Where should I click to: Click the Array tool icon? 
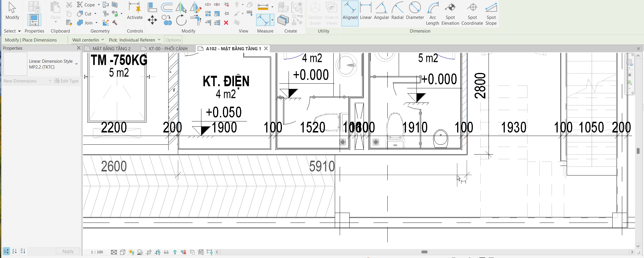[208, 14]
